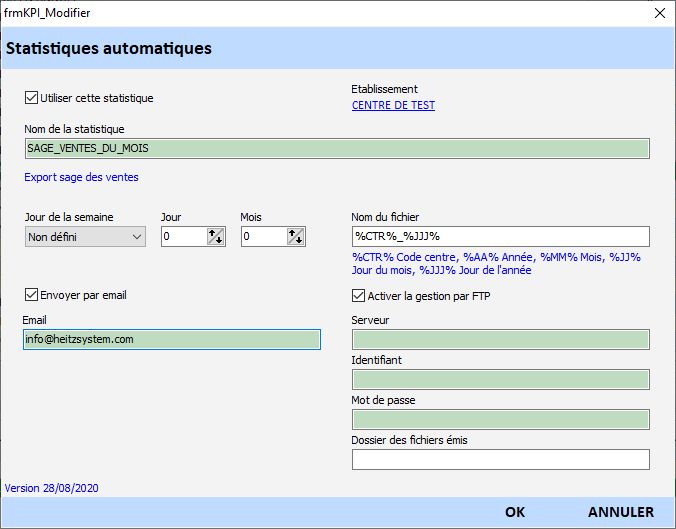Confirm with the OK button
The width and height of the screenshot is (676, 529).
pyautogui.click(x=515, y=512)
